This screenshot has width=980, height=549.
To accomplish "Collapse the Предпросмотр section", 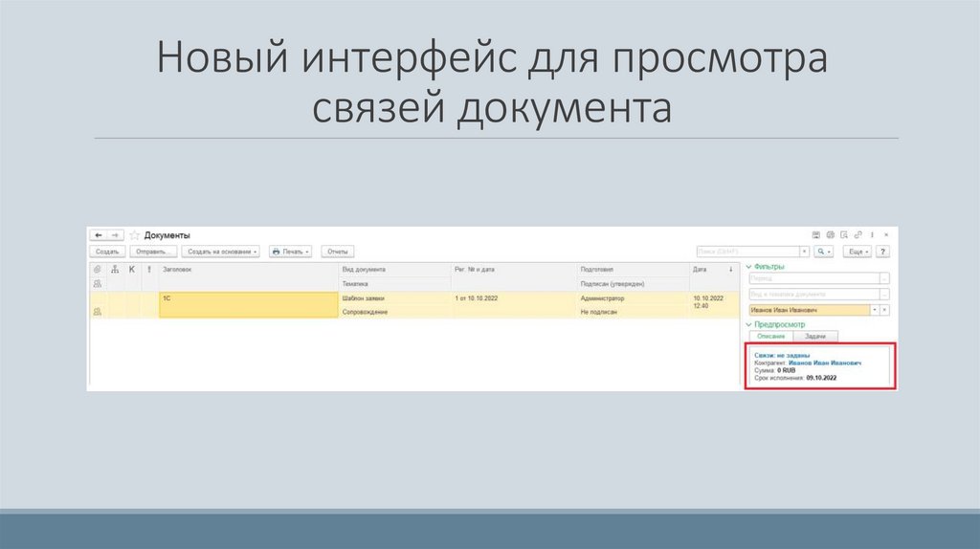I will click(748, 325).
